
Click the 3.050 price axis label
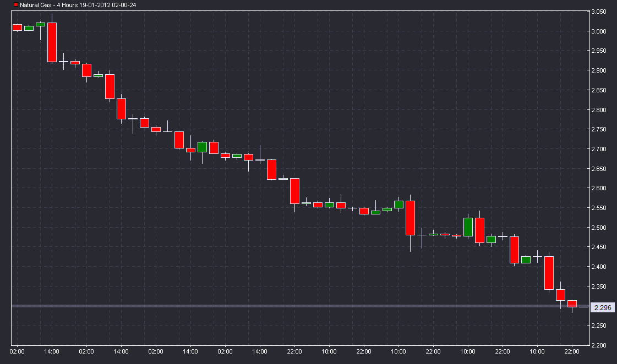[x=599, y=12]
